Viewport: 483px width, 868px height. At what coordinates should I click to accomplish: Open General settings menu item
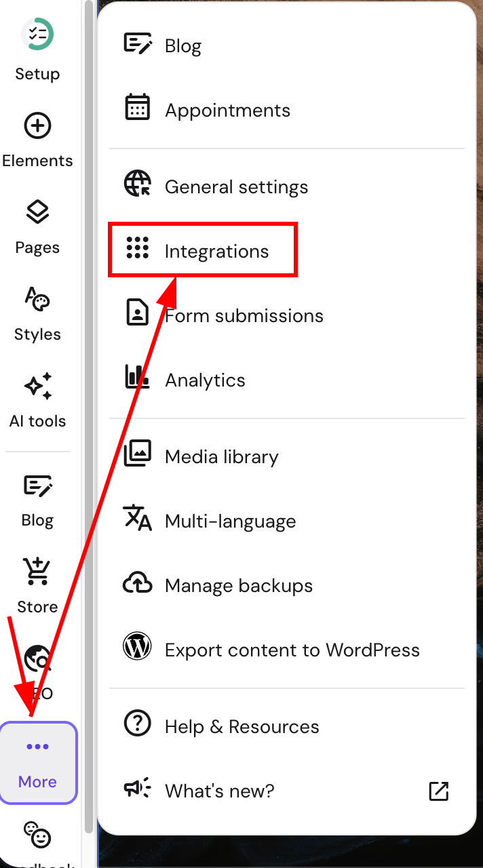(x=236, y=187)
